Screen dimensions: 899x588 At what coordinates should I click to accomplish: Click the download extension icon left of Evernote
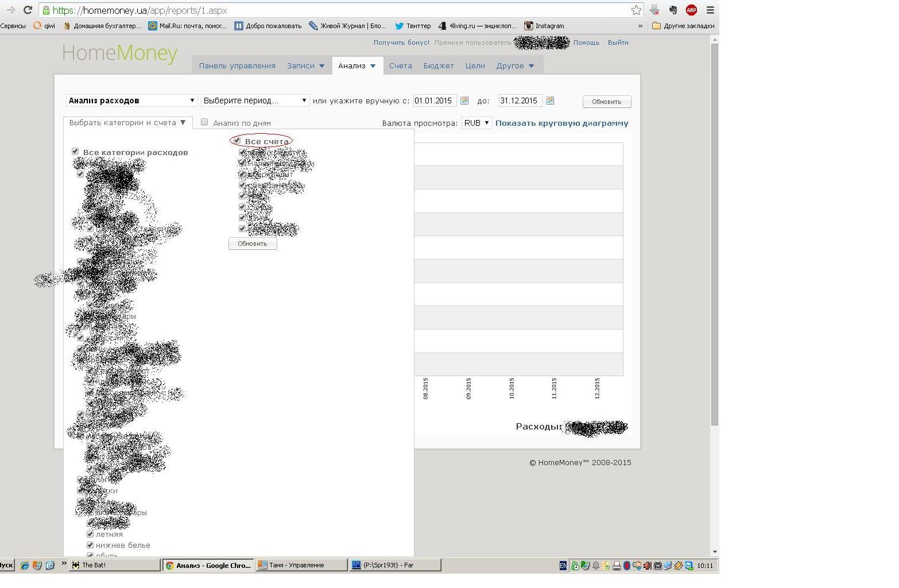654,10
